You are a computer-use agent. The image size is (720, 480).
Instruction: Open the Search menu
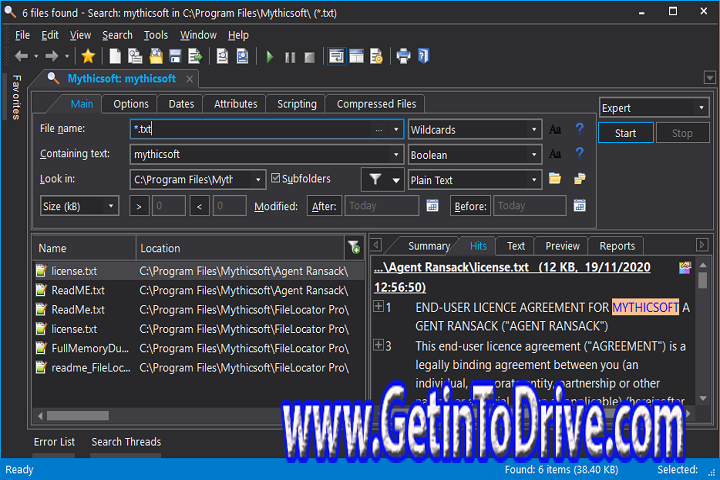tap(117, 35)
